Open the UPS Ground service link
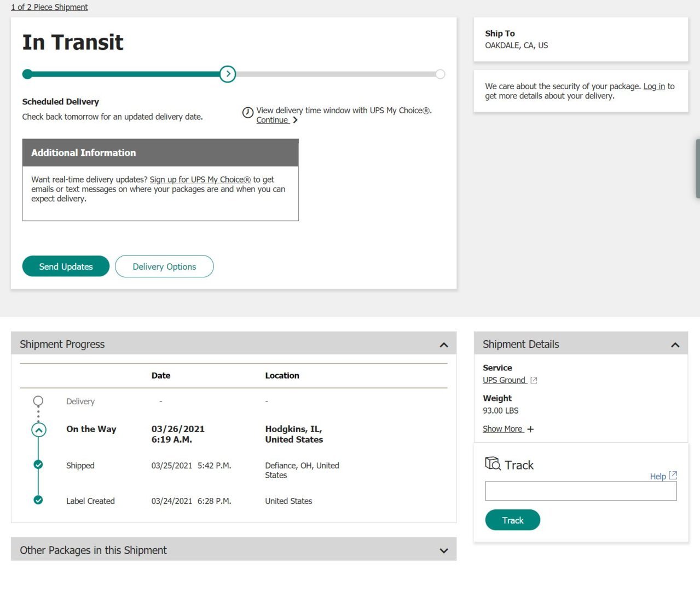 [x=504, y=380]
